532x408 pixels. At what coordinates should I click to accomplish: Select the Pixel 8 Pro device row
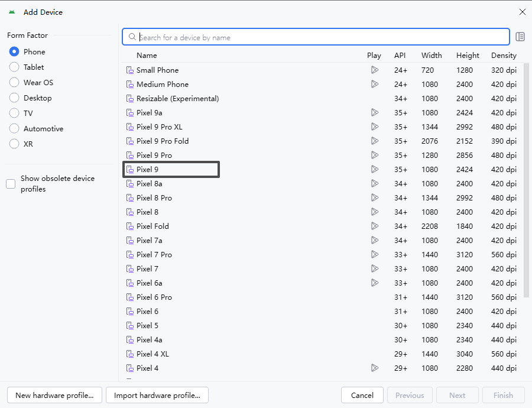[x=323, y=198]
